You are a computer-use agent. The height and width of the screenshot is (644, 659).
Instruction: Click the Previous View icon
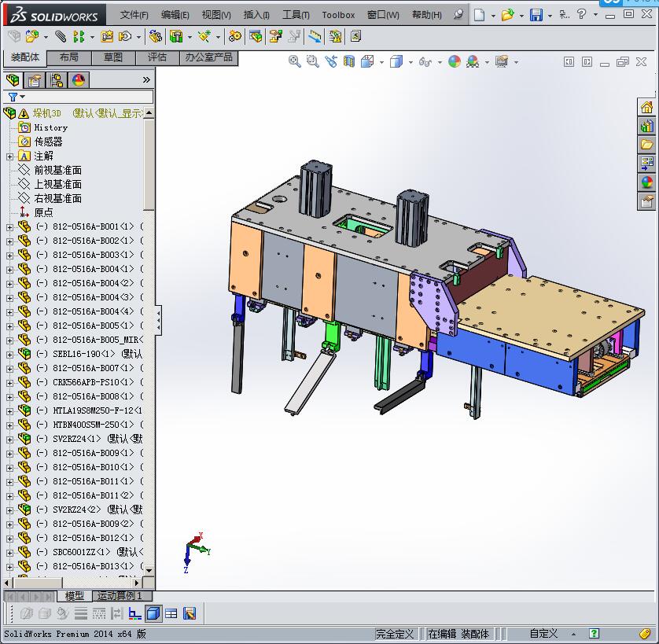point(331,62)
